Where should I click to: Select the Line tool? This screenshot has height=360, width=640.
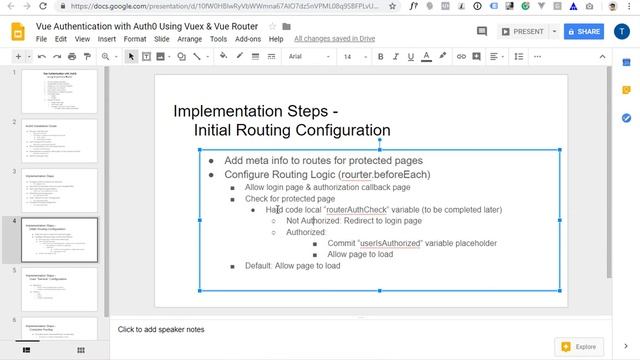197,57
